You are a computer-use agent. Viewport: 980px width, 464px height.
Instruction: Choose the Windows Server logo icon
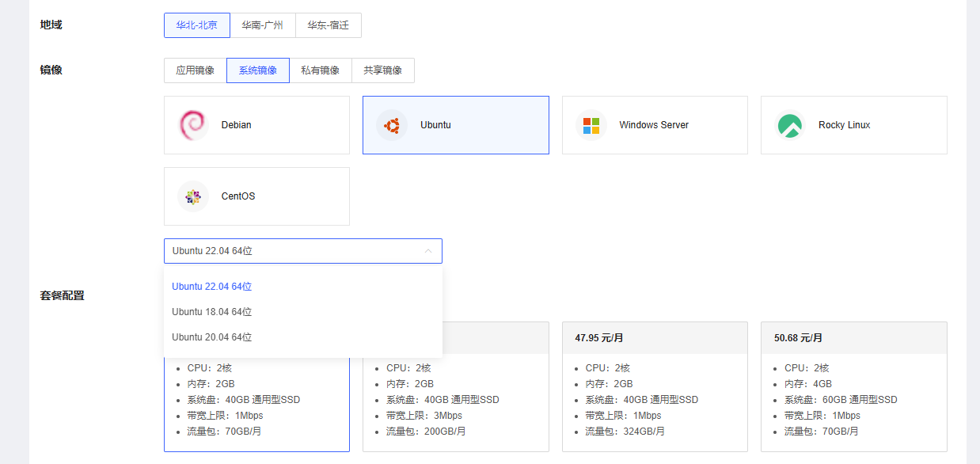pyautogui.click(x=591, y=125)
